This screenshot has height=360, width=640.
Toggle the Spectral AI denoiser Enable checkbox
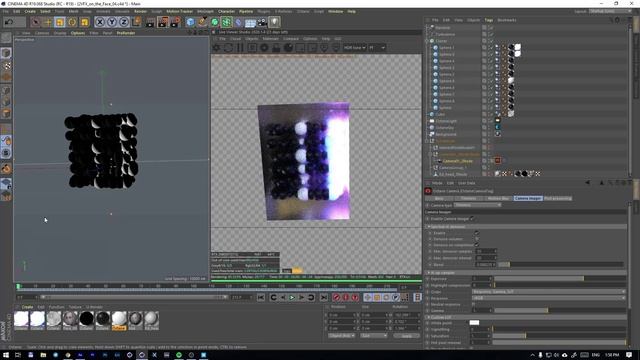[477, 233]
